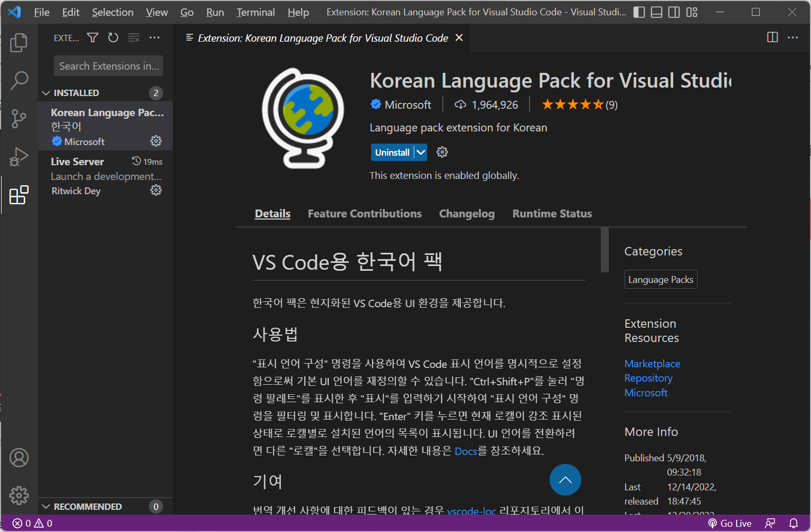Open editor more actions ellipsis

tap(793, 37)
